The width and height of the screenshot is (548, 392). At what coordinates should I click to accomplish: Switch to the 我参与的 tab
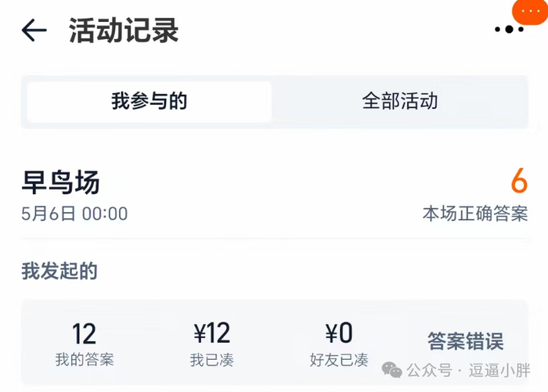(x=150, y=102)
